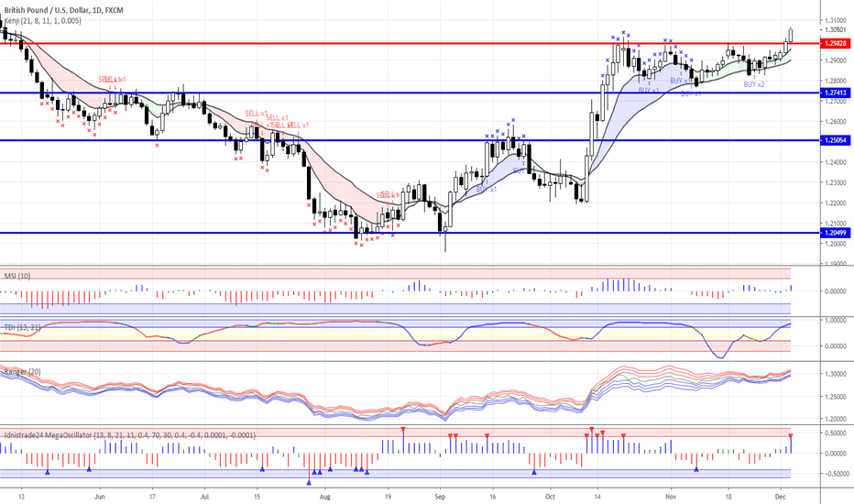Click the 1.30501 current price on the price scale

(x=834, y=28)
